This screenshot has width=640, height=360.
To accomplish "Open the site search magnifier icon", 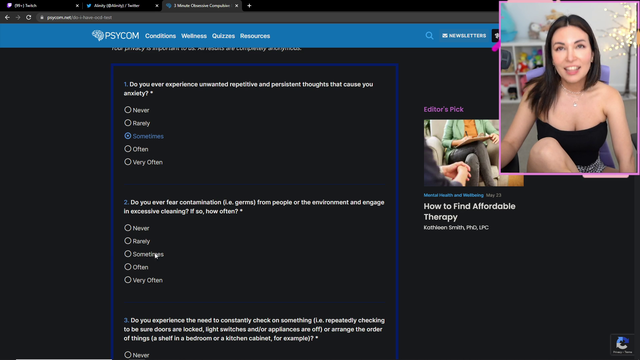I will point(429,36).
